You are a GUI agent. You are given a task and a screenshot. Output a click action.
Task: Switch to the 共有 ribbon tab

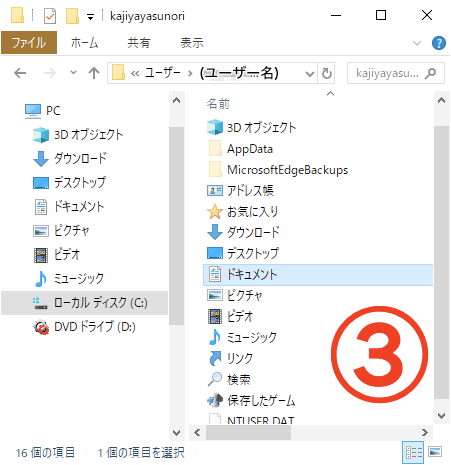(x=139, y=43)
